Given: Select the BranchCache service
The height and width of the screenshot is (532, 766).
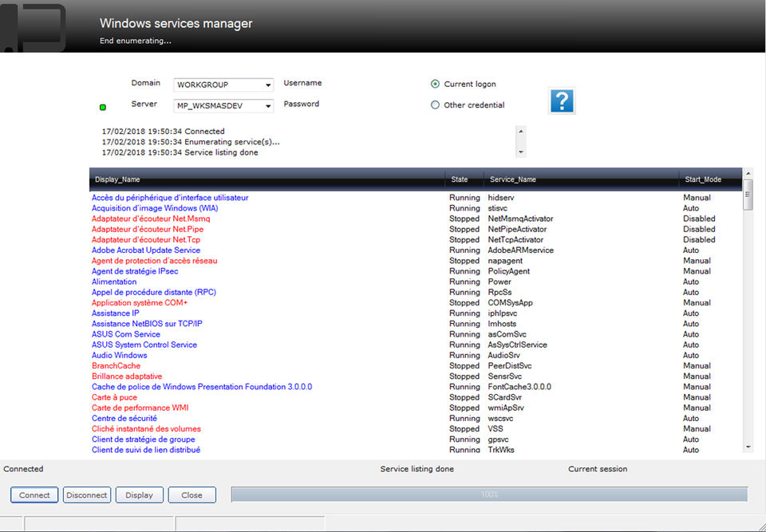Looking at the screenshot, I should 116,366.
